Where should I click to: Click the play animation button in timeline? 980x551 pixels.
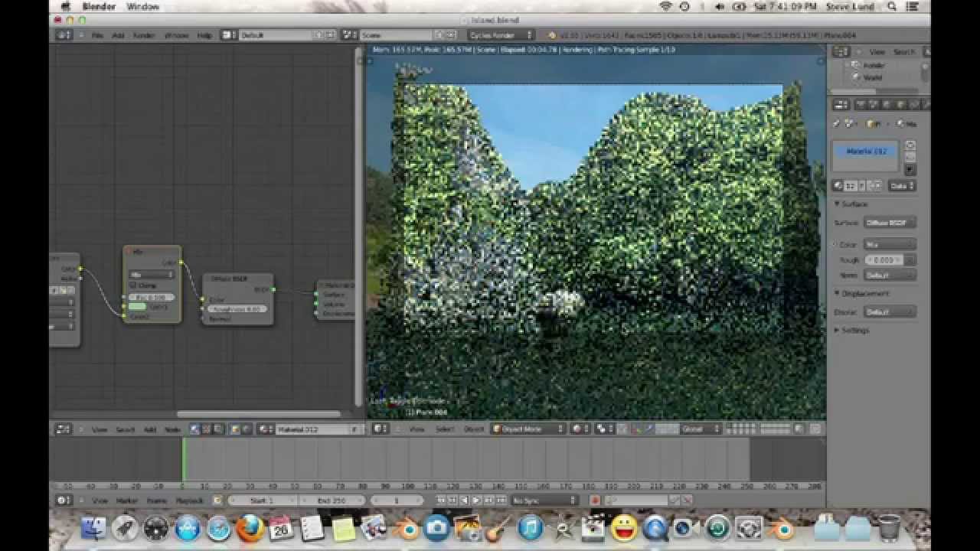475,500
